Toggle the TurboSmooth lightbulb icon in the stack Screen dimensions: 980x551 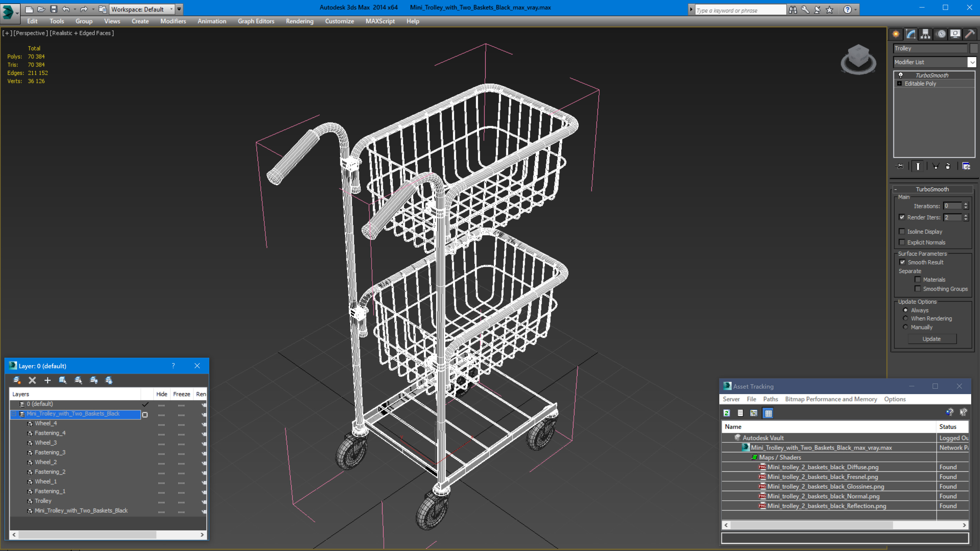coord(900,75)
